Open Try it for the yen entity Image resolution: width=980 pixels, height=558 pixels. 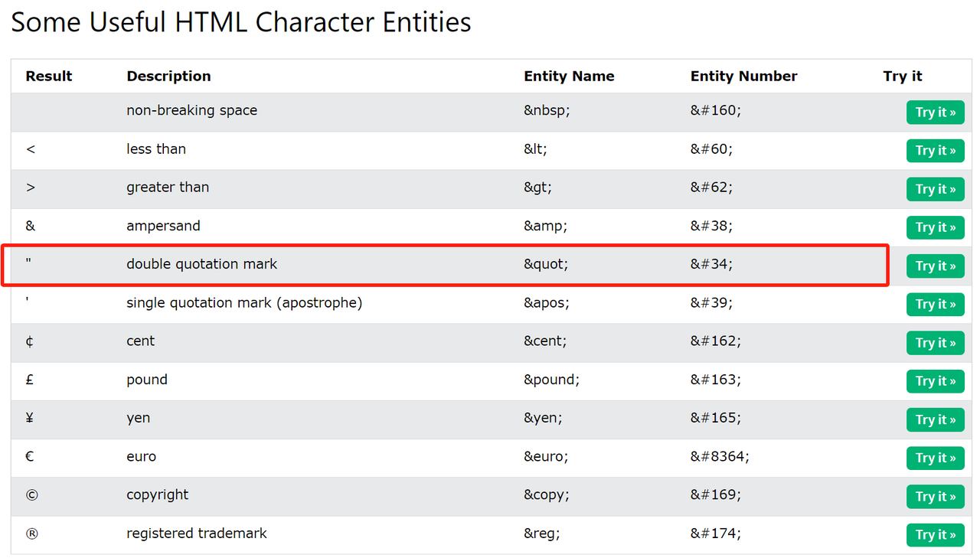pyautogui.click(x=935, y=419)
